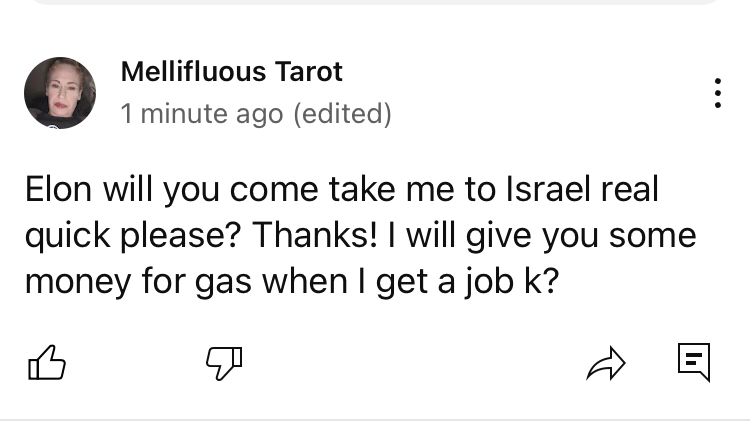This screenshot has width=750, height=424.
Task: Like the comment with thumbs-up icon
Action: tap(44, 362)
